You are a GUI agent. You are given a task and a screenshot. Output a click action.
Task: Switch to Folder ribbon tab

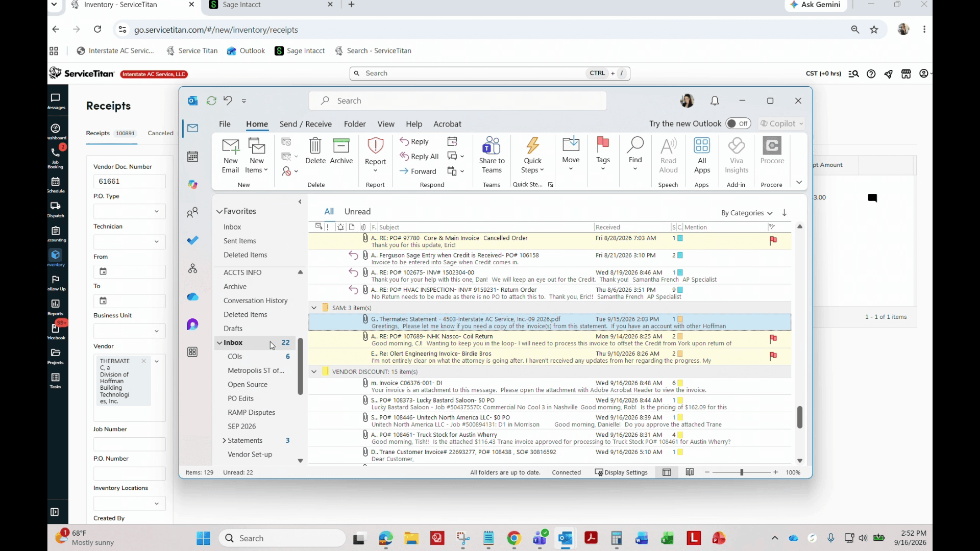pos(354,124)
